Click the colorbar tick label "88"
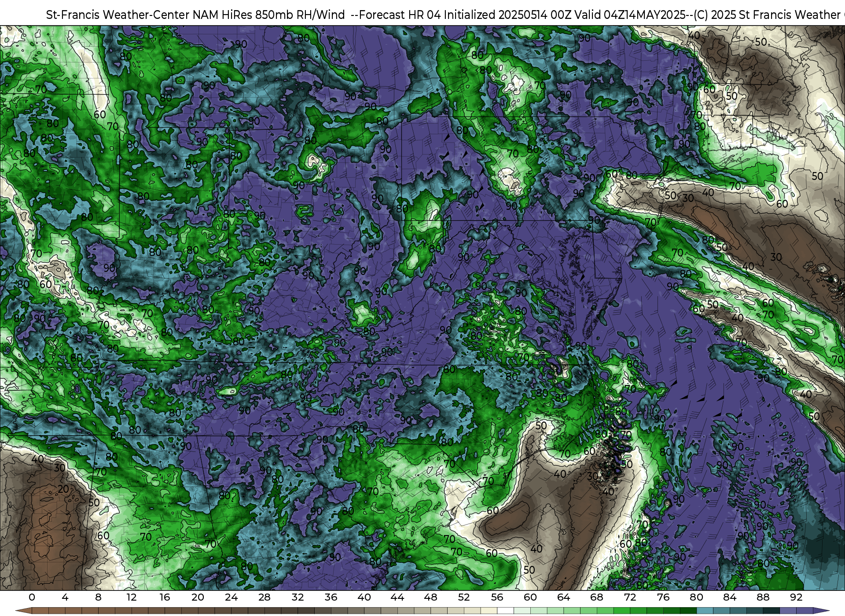This screenshot has width=845, height=616. [763, 597]
